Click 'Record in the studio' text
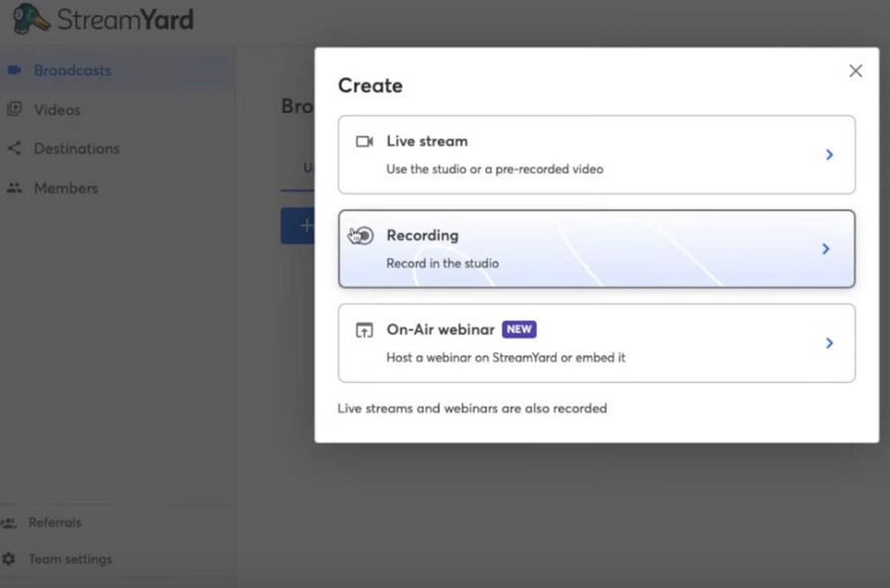 click(x=442, y=263)
